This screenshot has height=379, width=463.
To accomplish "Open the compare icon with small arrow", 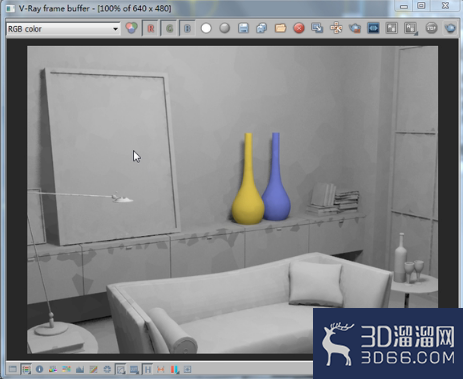I will click(411, 29).
